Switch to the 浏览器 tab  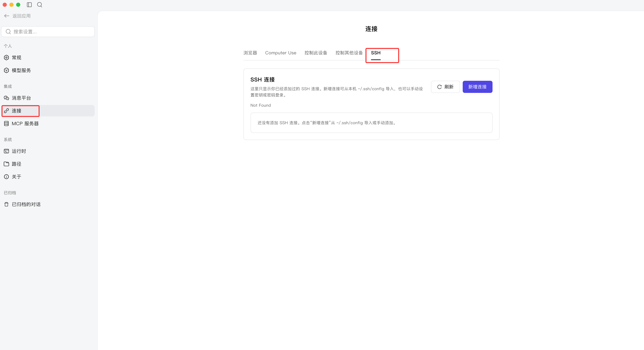click(x=250, y=53)
